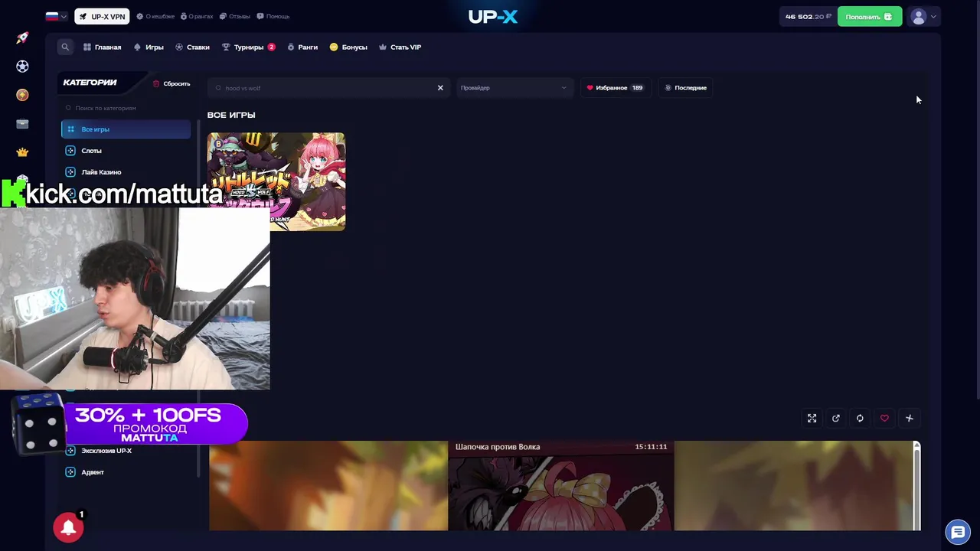980x551 pixels.
Task: Open the О рангах link
Action: 197,17
